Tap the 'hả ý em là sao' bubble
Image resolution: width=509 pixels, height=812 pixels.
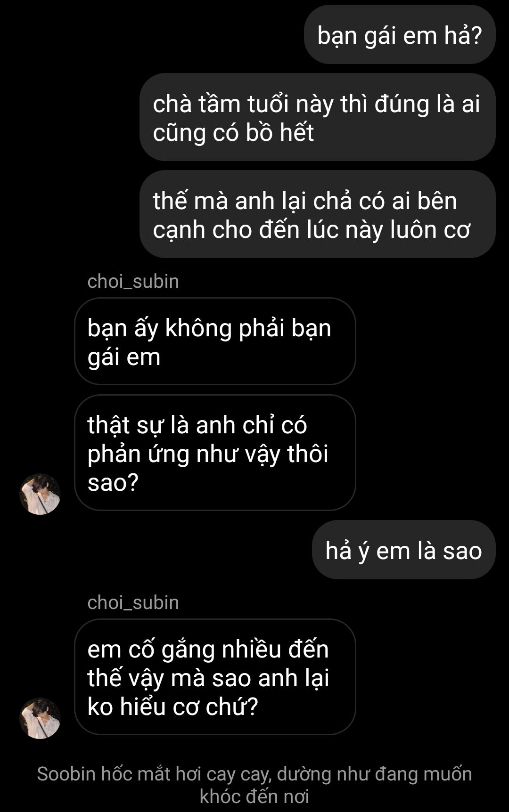click(404, 550)
